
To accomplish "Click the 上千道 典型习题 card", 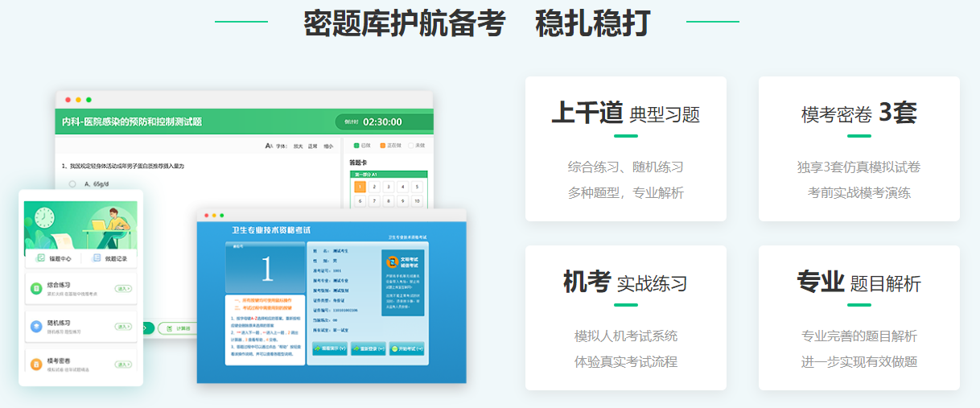I will pos(625,149).
